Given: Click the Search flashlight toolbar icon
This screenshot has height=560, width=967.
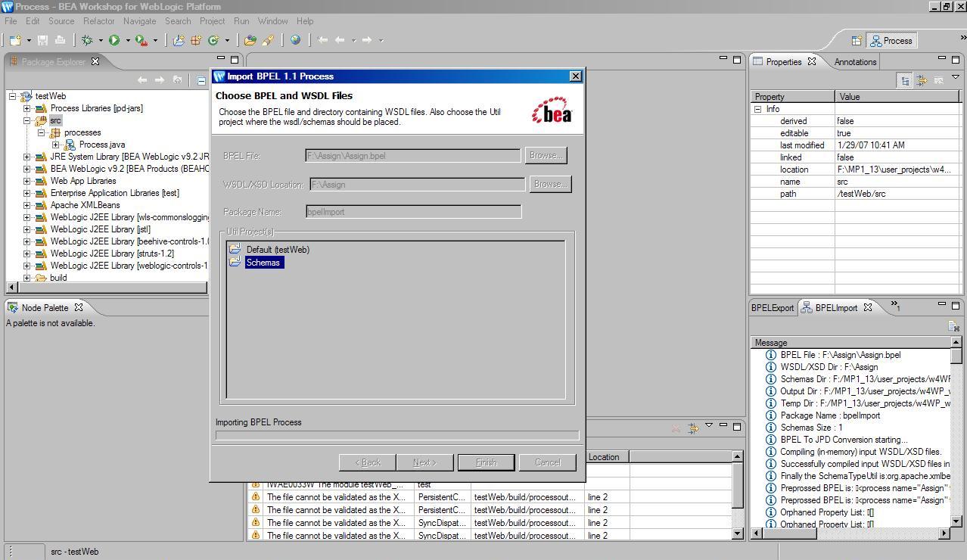Looking at the screenshot, I should (x=268, y=40).
